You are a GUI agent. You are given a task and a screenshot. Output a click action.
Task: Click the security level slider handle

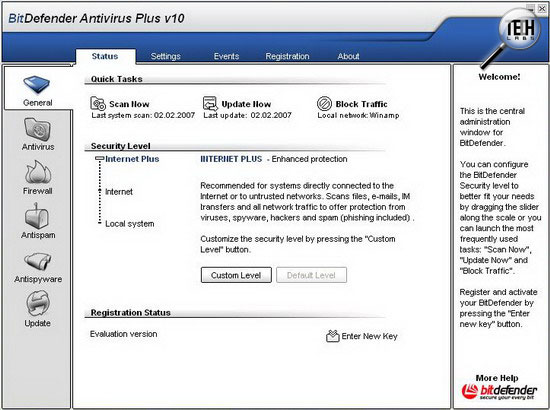100,159
